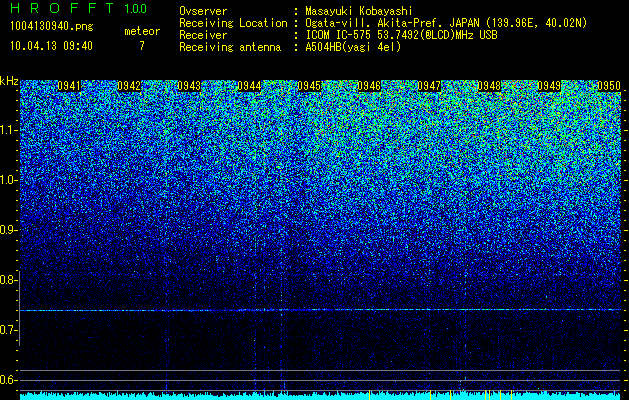Click the 0.6 kHz axis label
Image resolution: width=629 pixels, height=400 pixels.
7,380
